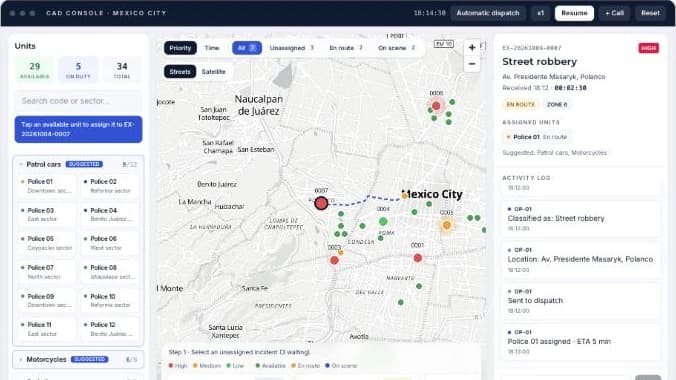Select unit Police 04

click(x=110, y=214)
